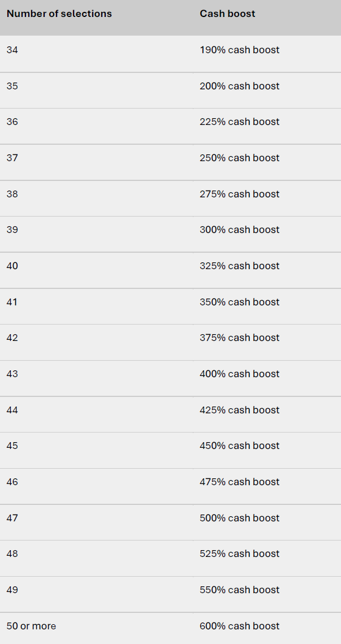Click the 375% cash boost text

[x=240, y=338]
